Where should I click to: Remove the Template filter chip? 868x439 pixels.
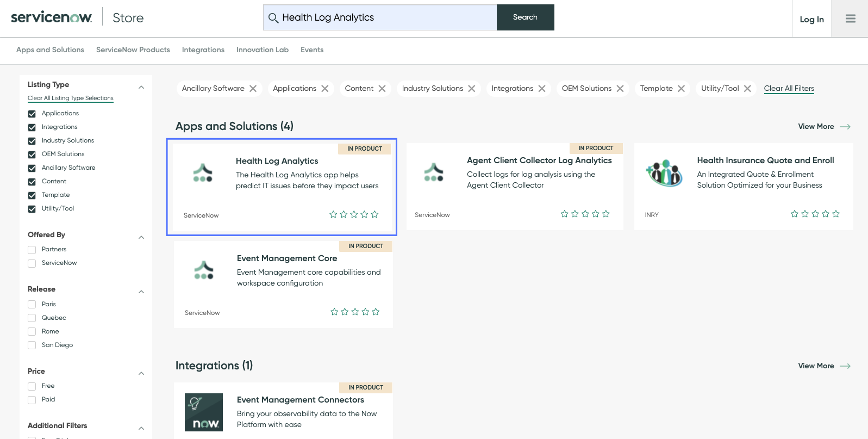pyautogui.click(x=681, y=89)
